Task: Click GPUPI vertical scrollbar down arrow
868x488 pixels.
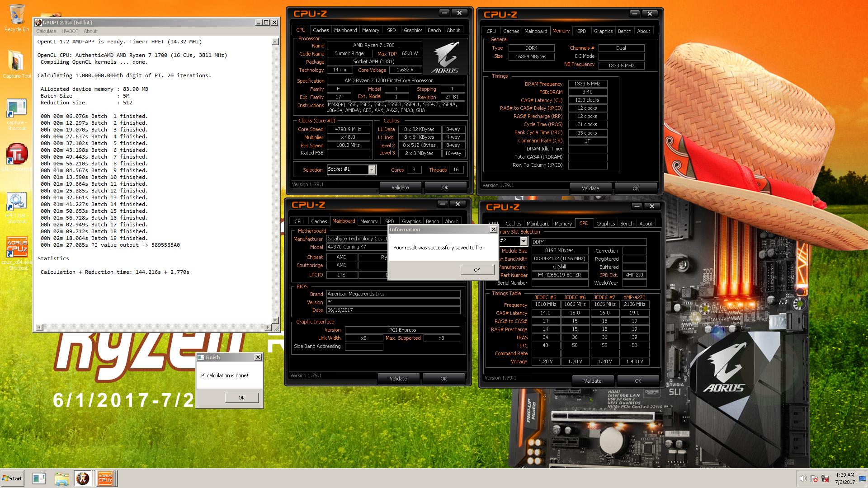Action: [275, 320]
